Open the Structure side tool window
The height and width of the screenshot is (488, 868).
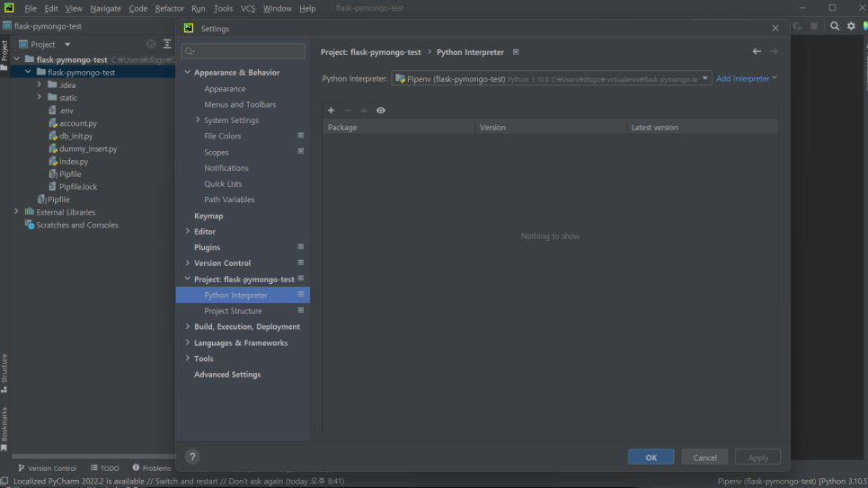click(x=4, y=372)
